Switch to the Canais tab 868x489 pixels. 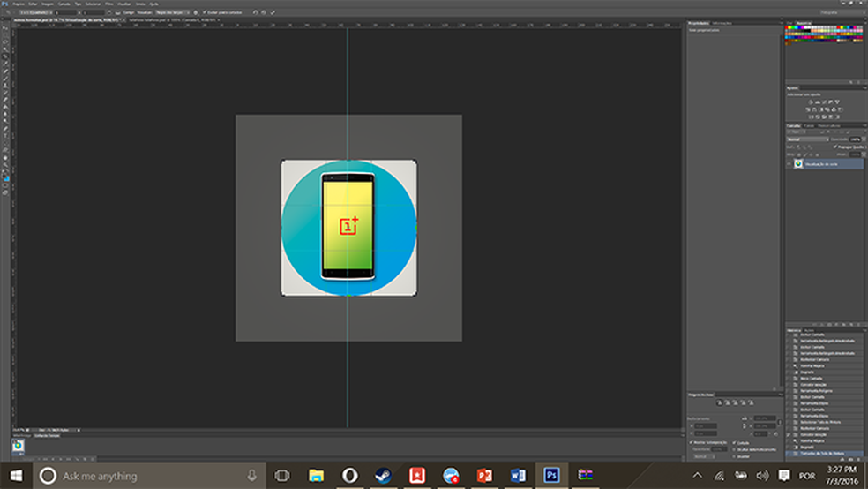tap(808, 125)
